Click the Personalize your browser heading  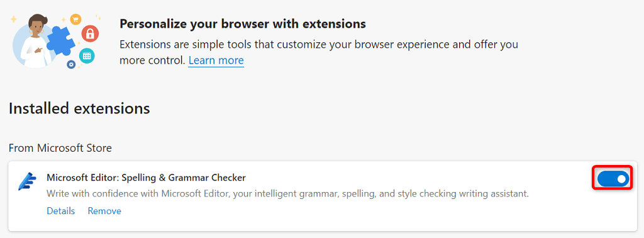pos(243,23)
